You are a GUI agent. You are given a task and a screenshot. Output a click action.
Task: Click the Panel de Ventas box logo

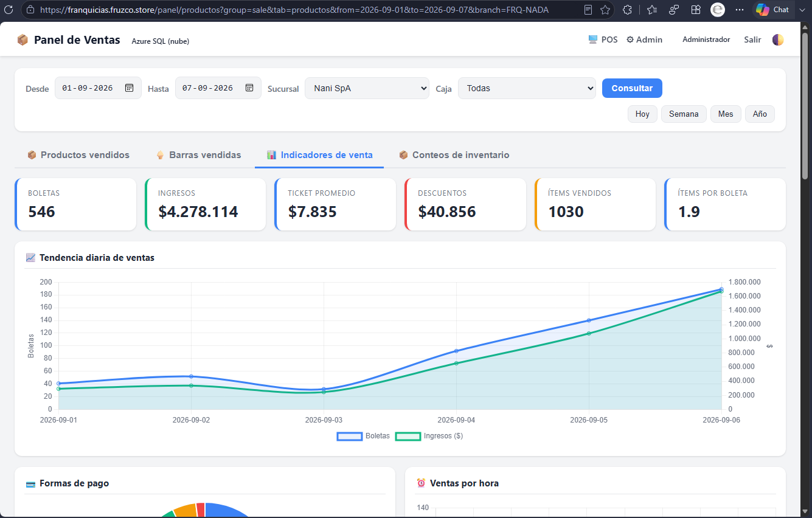tap(23, 40)
